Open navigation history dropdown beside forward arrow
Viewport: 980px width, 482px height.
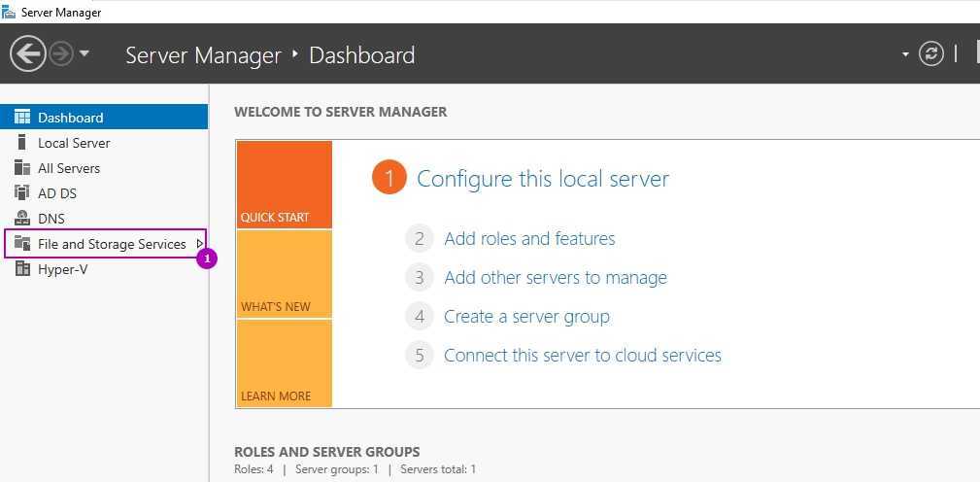pyautogui.click(x=84, y=53)
